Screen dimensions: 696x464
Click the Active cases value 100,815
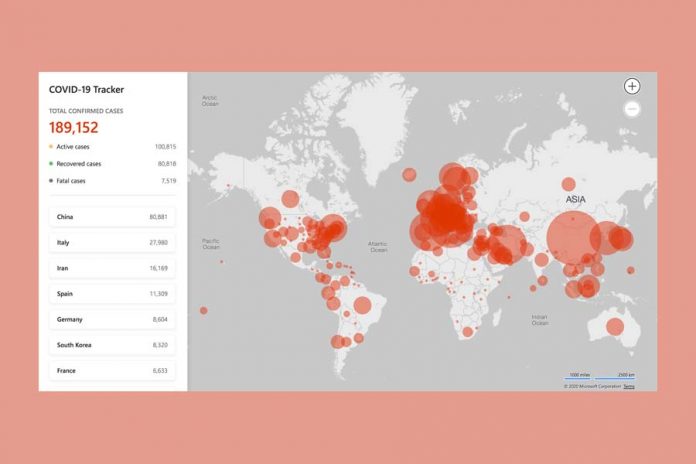click(166, 147)
